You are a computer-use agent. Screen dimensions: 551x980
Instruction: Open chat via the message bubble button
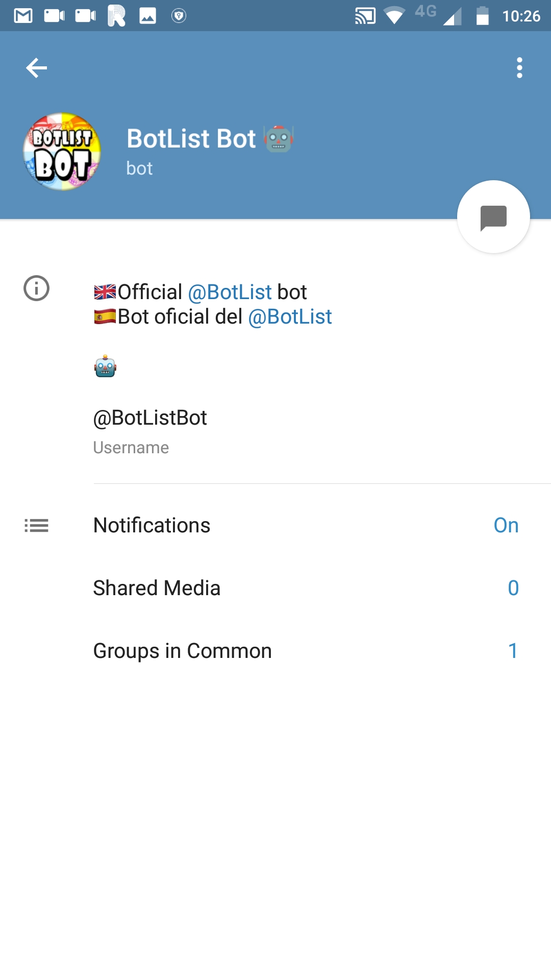tap(493, 217)
